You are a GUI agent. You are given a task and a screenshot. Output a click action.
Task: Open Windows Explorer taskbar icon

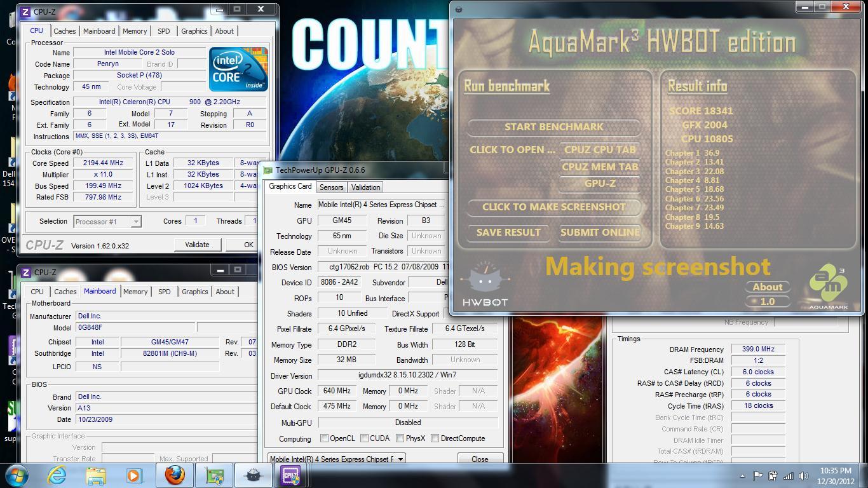click(96, 475)
